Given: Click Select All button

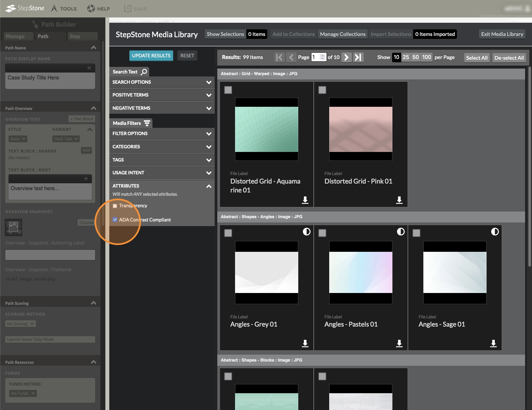Looking at the screenshot, I should point(477,58).
